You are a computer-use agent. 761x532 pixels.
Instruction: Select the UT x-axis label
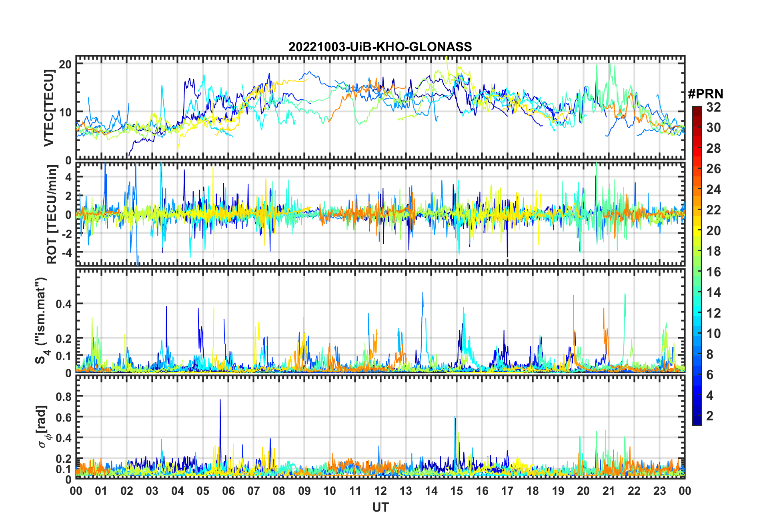pyautogui.click(x=380, y=507)
